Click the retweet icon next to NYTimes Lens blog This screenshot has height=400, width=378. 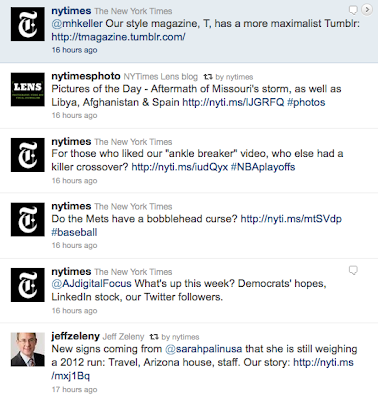pos(208,77)
